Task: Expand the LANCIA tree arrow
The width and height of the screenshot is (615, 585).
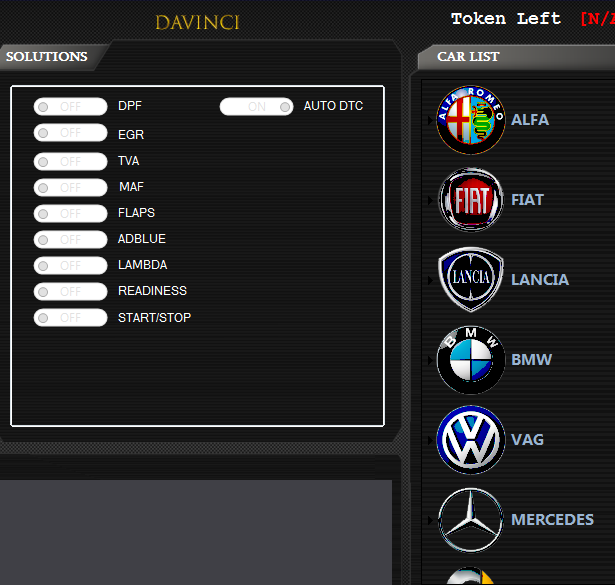Action: point(430,280)
